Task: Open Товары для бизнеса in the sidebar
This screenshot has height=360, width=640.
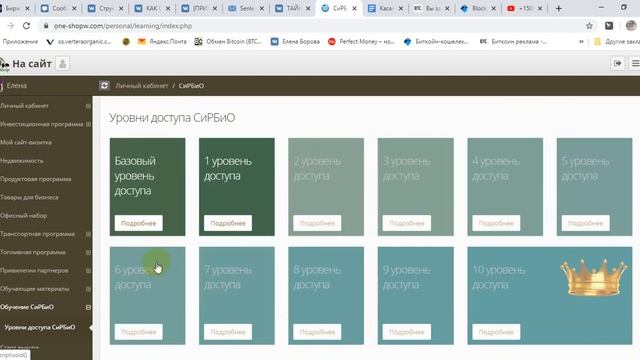Action: pyautogui.click(x=29, y=197)
